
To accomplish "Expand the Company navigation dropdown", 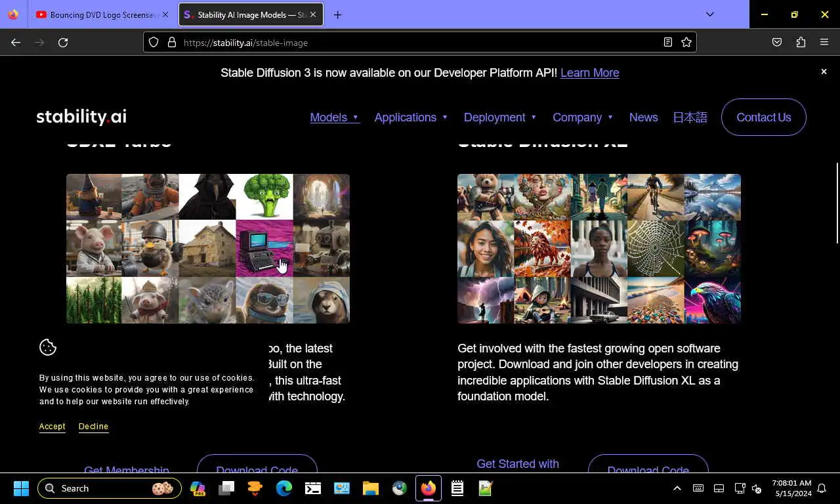I will 583,117.
